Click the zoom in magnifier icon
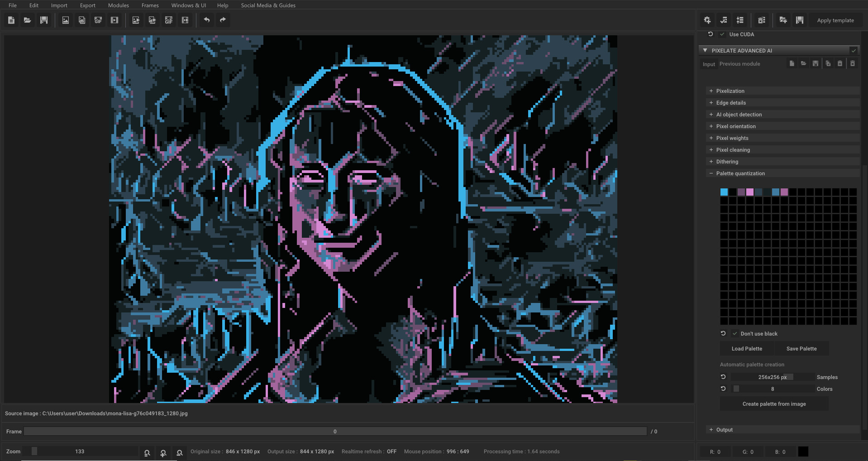 point(163,452)
